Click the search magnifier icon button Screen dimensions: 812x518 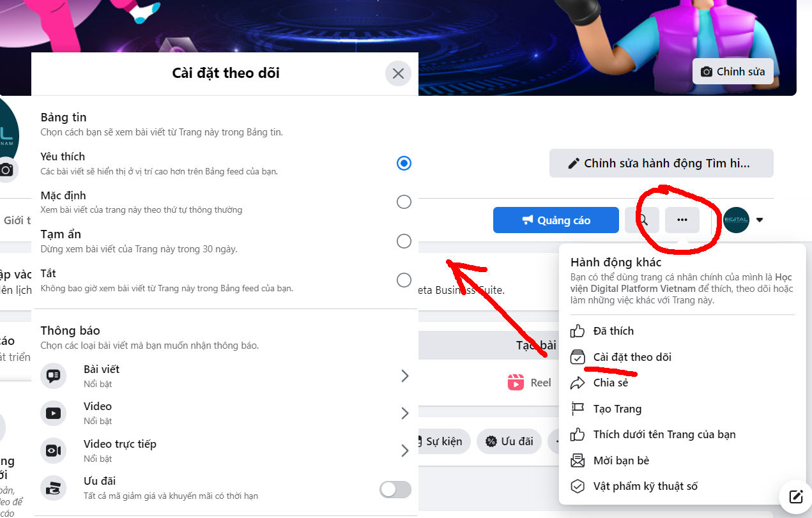(x=643, y=220)
